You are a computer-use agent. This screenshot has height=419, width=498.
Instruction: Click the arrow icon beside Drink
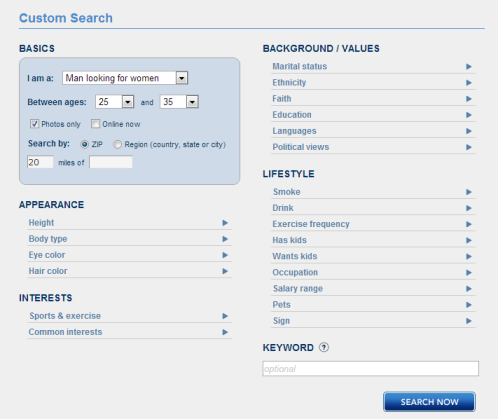(x=469, y=208)
